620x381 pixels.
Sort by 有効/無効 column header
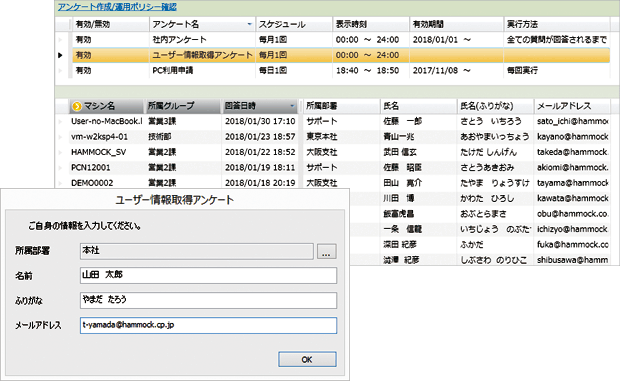pyautogui.click(x=111, y=24)
